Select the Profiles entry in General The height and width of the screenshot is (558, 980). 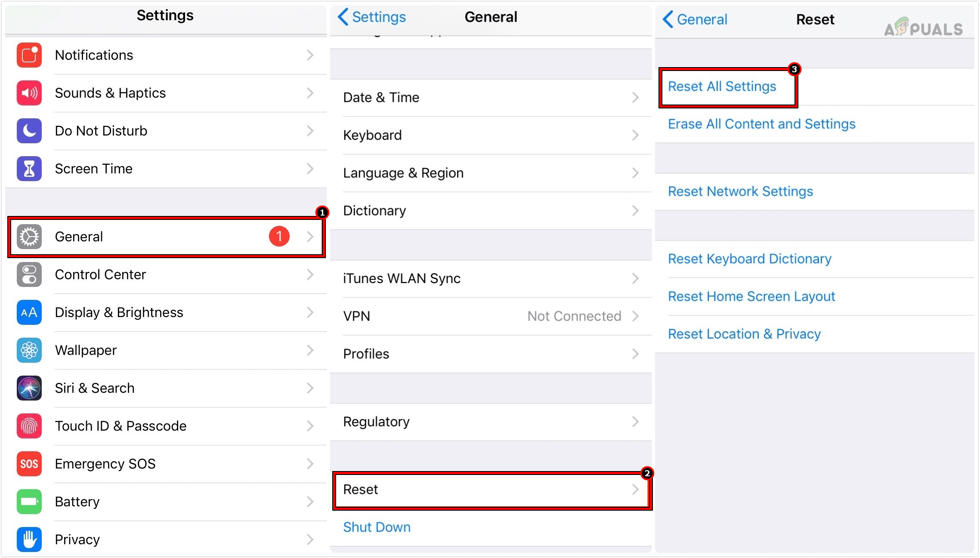[365, 354]
